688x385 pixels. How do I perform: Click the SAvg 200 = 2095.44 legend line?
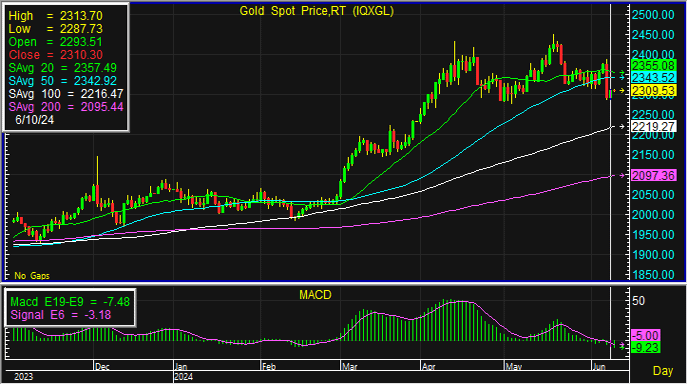click(x=66, y=107)
